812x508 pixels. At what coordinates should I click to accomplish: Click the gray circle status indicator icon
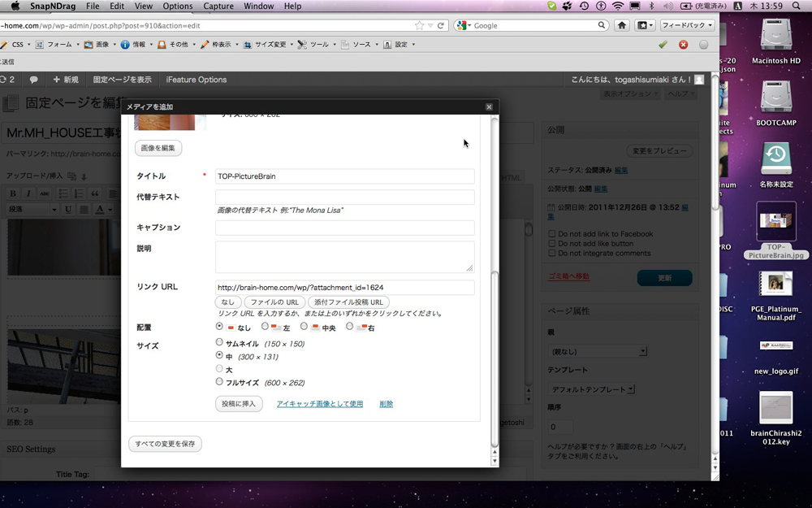pyautogui.click(x=703, y=45)
